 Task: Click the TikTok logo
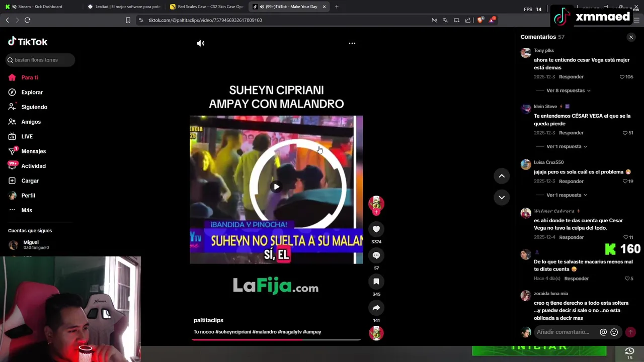tap(28, 42)
